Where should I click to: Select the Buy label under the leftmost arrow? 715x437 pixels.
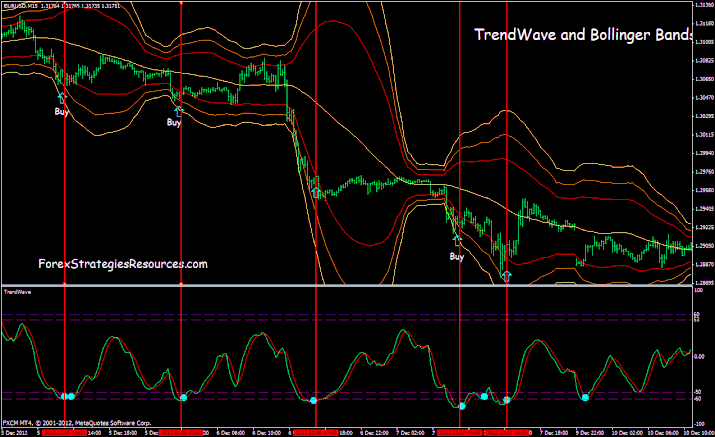(62, 111)
